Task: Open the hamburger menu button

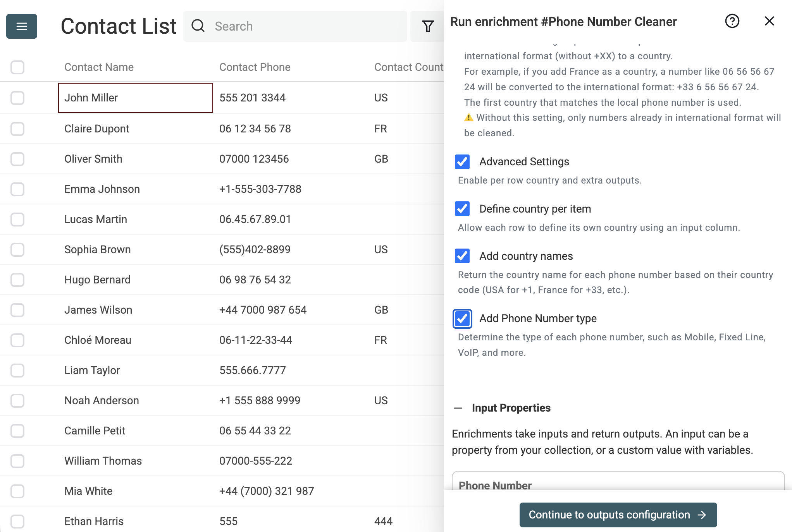Action: coord(22,26)
